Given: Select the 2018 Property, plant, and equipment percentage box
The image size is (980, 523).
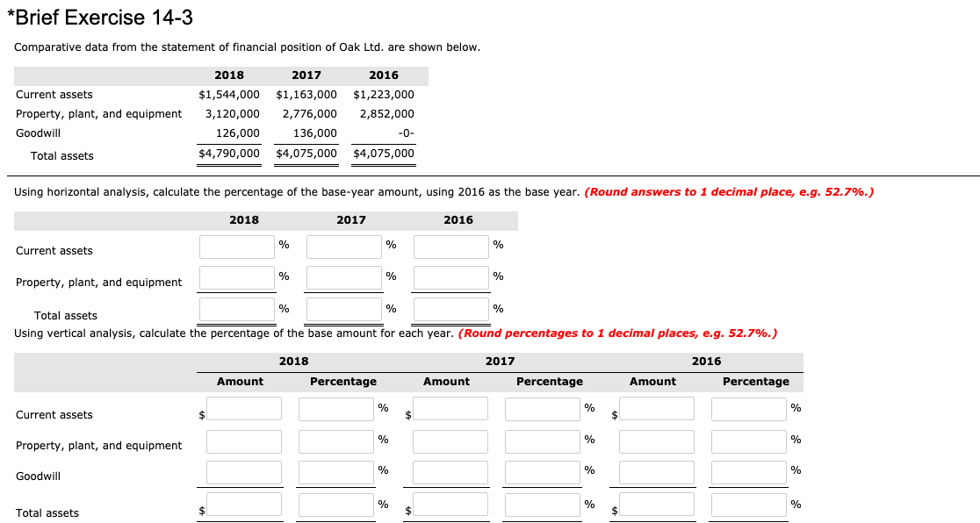Looking at the screenshot, I should [x=236, y=277].
